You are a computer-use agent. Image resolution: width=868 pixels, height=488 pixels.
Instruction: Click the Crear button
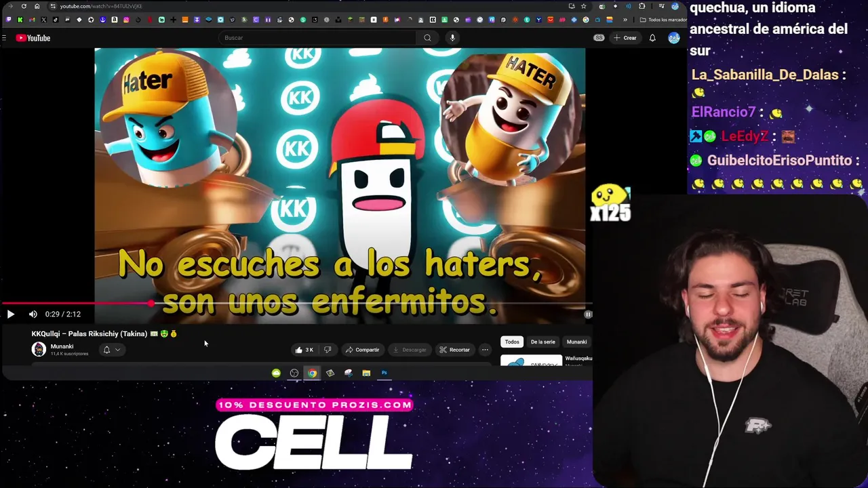click(625, 38)
